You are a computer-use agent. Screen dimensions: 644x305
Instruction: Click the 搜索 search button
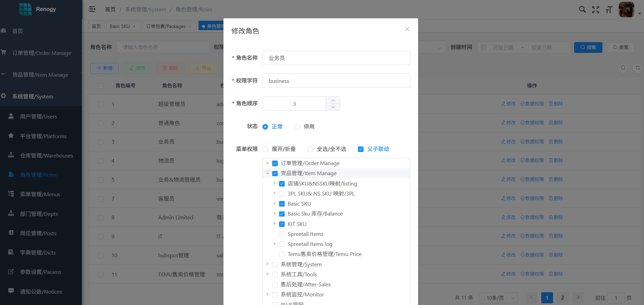(x=588, y=47)
